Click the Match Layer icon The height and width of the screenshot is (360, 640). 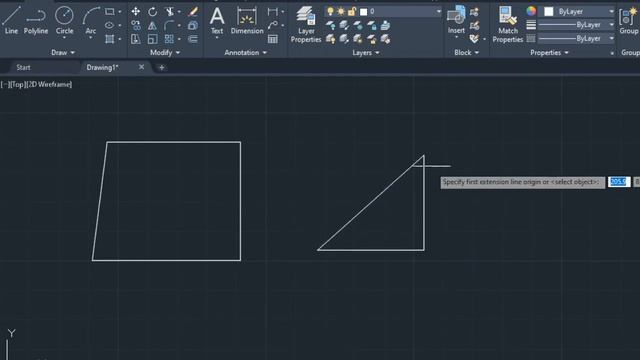pos(385,39)
